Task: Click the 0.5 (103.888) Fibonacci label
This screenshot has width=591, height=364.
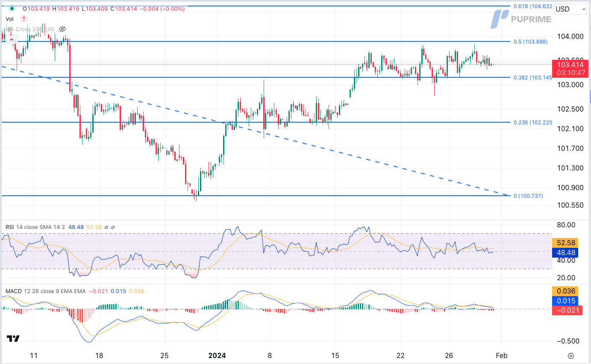Action: pos(530,41)
